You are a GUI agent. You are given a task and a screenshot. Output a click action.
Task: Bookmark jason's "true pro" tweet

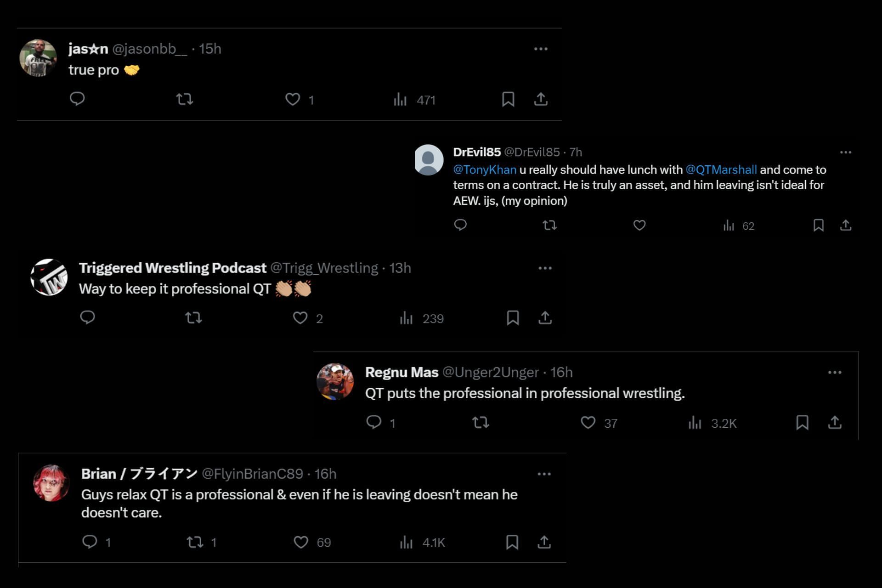tap(508, 99)
